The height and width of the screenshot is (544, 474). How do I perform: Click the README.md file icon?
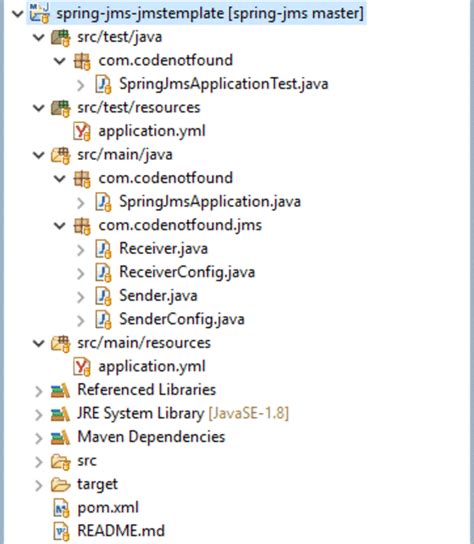coord(61,532)
